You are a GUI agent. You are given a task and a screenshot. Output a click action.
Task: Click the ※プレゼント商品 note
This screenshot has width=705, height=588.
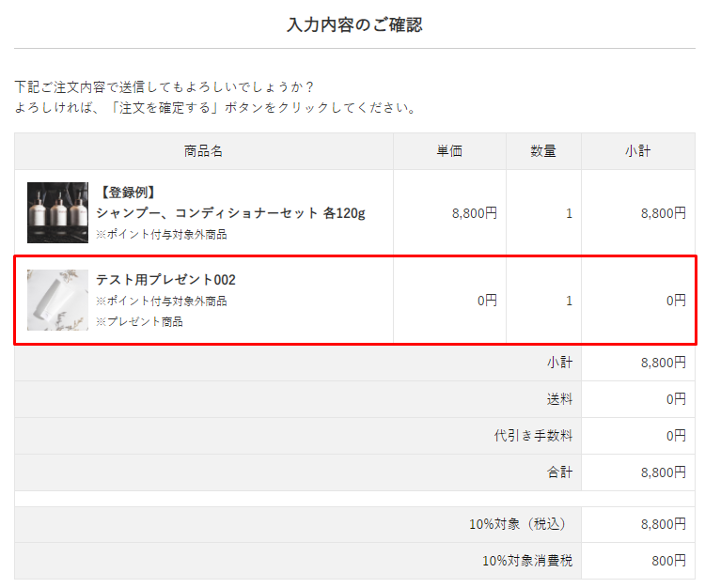coord(139,321)
